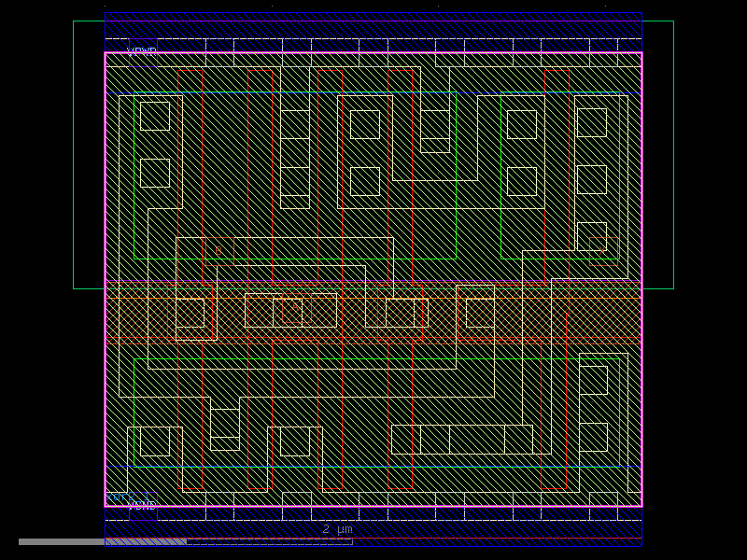Screen dimensions: 747x560
Task: Select the VPWR power rail label
Action: click(x=143, y=50)
